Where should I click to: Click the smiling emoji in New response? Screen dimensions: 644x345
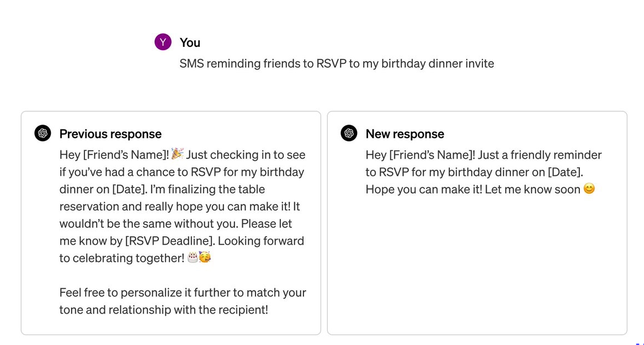click(589, 189)
